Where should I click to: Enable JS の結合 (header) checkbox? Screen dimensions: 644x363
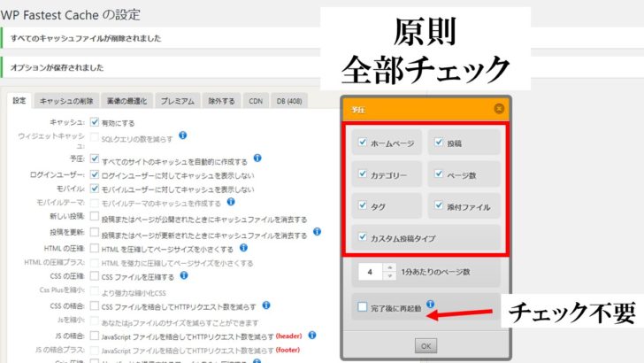tap(95, 336)
